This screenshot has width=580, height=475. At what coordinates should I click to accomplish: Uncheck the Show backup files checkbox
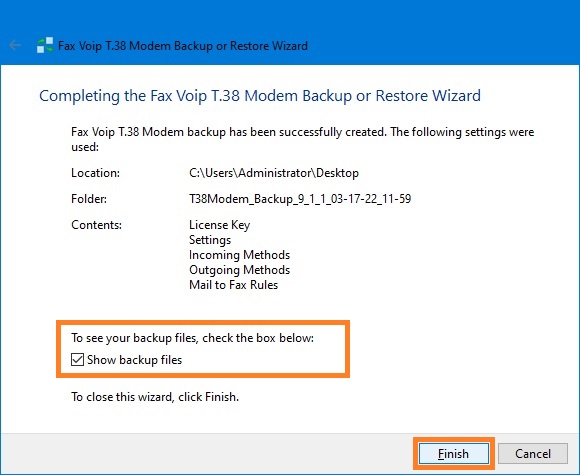coord(77,360)
